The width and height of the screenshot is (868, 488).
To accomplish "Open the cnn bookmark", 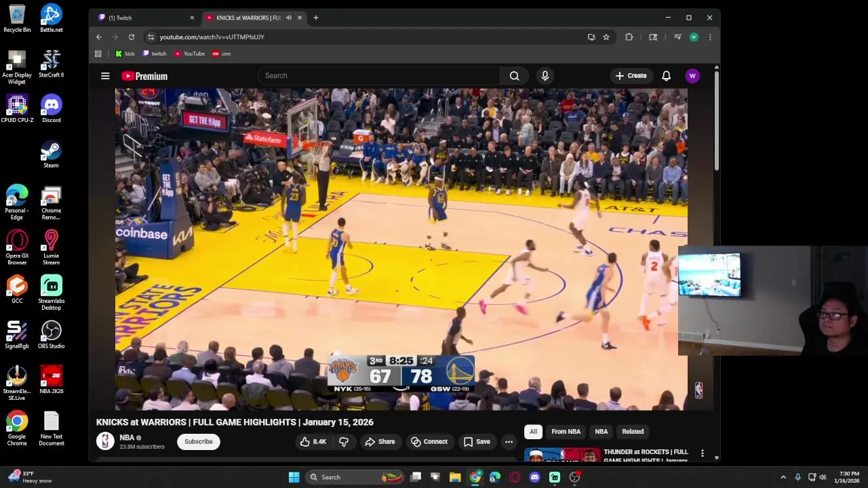I will click(x=222, y=54).
